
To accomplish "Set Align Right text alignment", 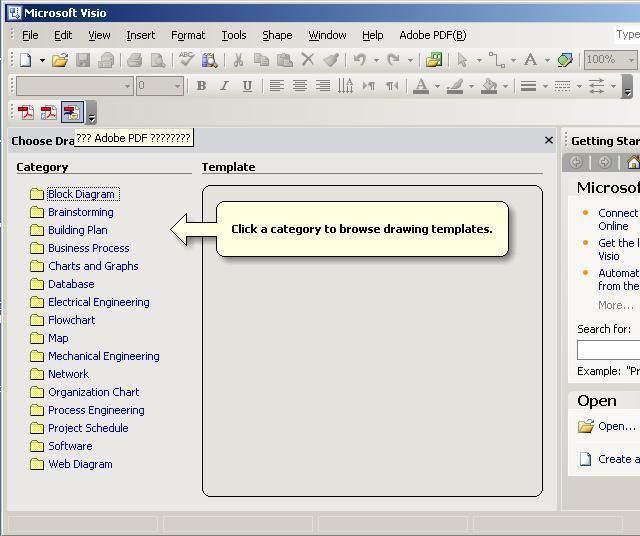I will pyautogui.click(x=323, y=86).
